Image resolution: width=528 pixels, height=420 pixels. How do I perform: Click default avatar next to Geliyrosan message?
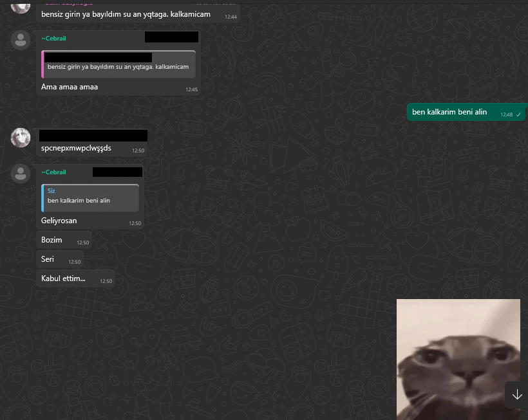[x=21, y=174]
